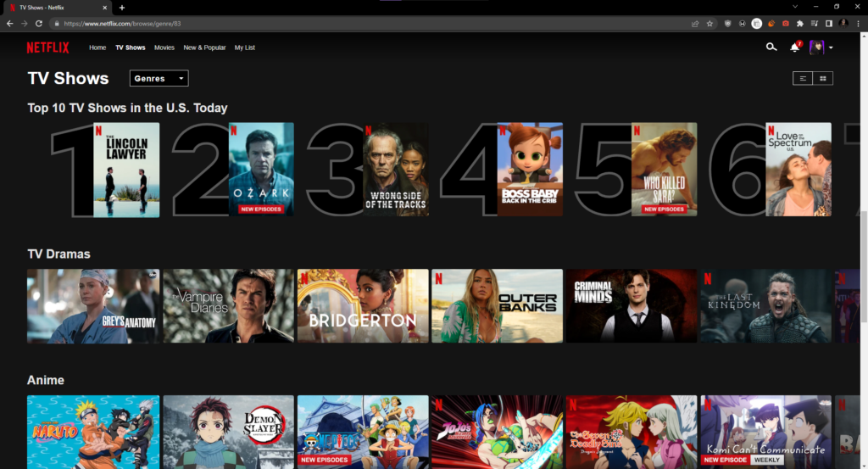Open Komi Can't Communicate thumbnail
Screen dimensions: 868x469
click(x=765, y=432)
